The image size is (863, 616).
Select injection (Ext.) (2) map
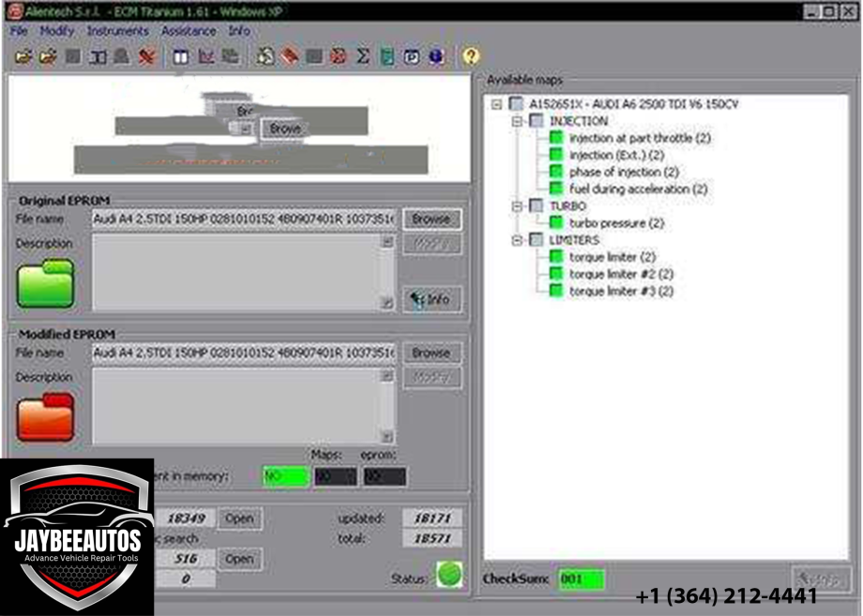pyautogui.click(x=616, y=155)
